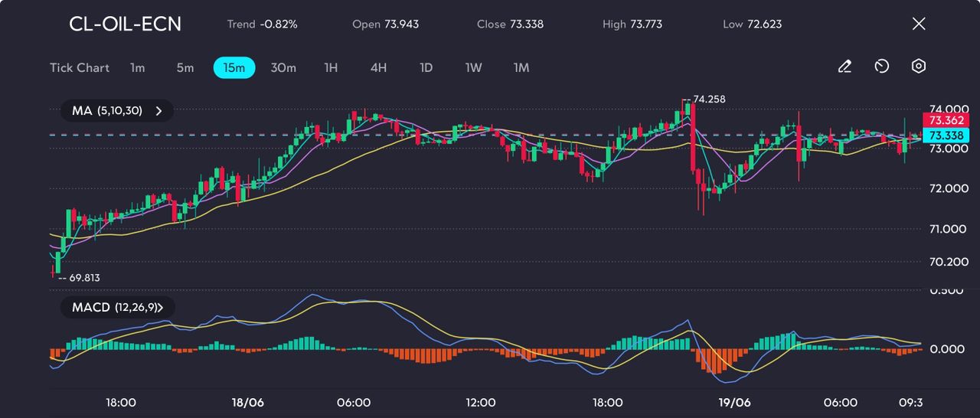Select the 4H timeframe
The image size is (980, 418).
(378, 67)
